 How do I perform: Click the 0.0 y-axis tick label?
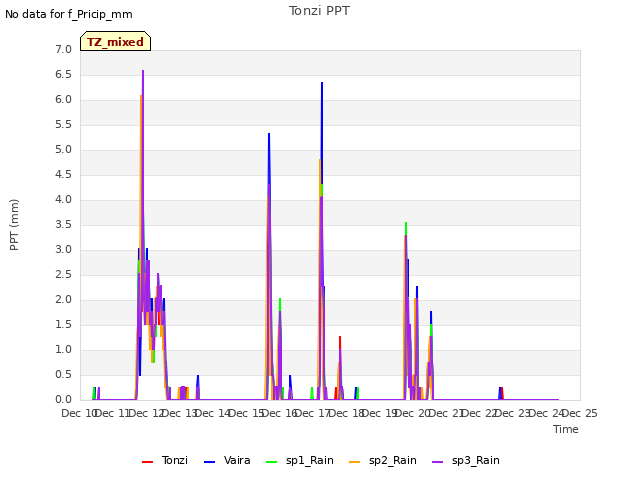[64, 400]
